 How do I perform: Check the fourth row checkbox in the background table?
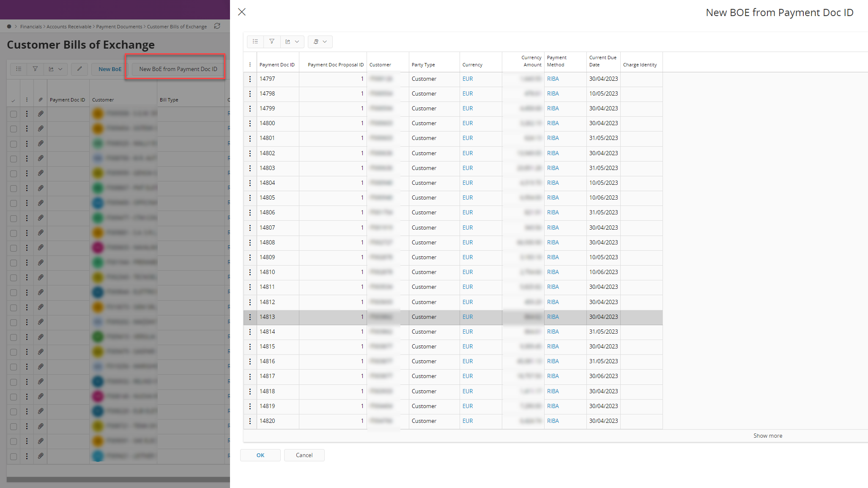[14, 159]
